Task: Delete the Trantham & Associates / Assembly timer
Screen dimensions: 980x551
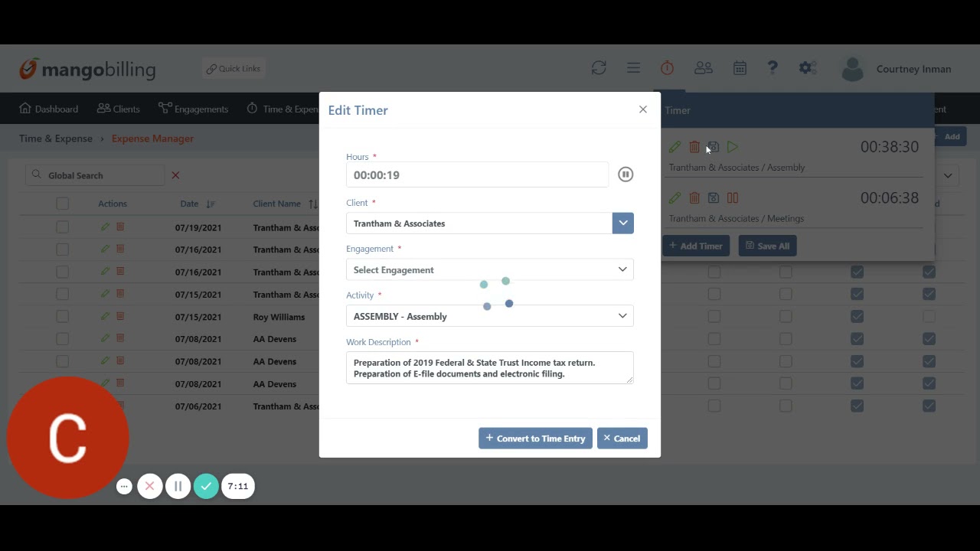Action: 694,147
